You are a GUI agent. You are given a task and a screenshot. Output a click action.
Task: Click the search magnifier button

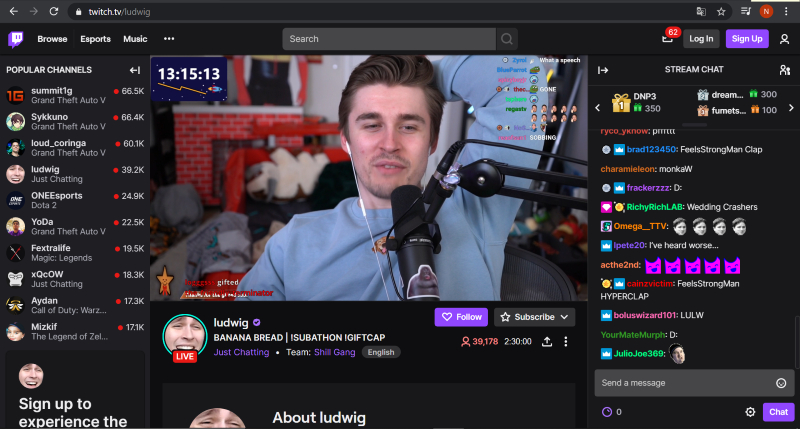[507, 39]
